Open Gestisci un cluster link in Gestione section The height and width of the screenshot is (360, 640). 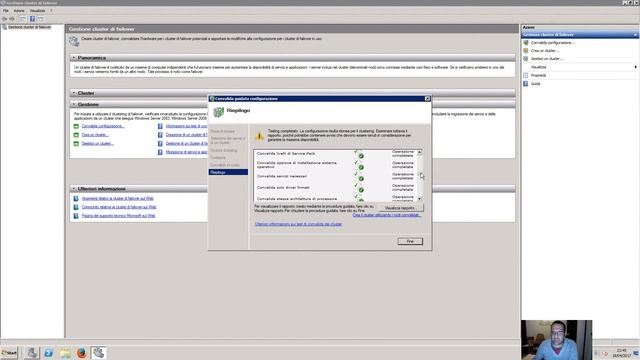[98, 144]
